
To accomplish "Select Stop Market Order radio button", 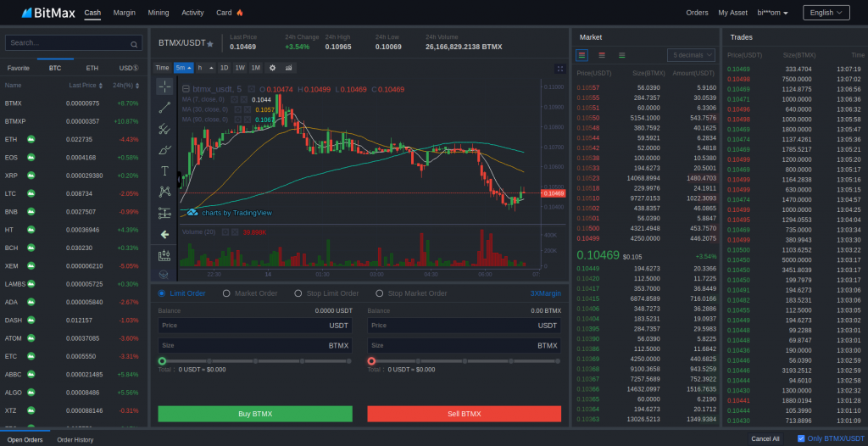I will pos(380,293).
